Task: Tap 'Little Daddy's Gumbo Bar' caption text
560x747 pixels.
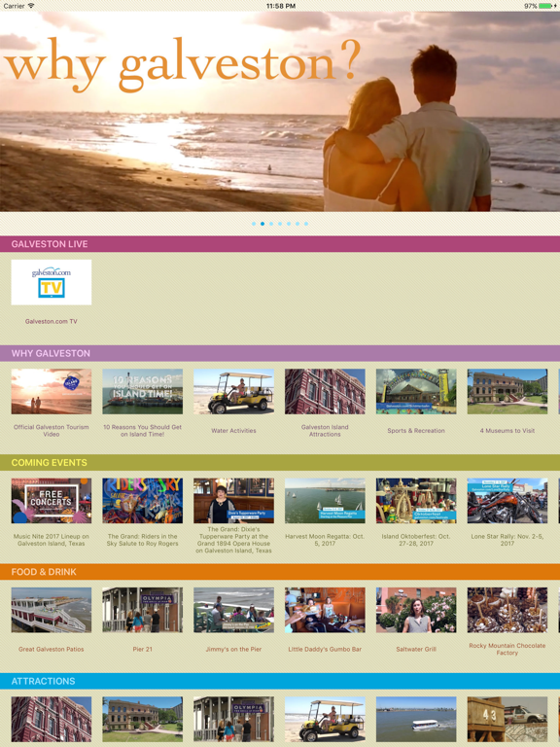Action: click(x=325, y=650)
